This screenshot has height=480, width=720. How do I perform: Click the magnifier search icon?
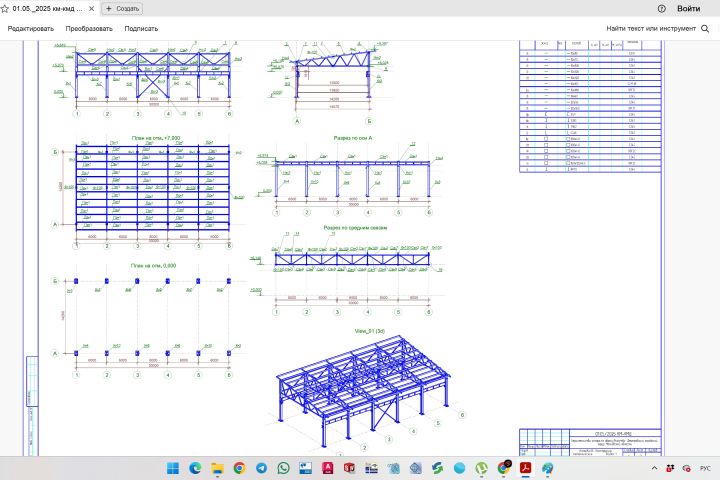[x=705, y=28]
